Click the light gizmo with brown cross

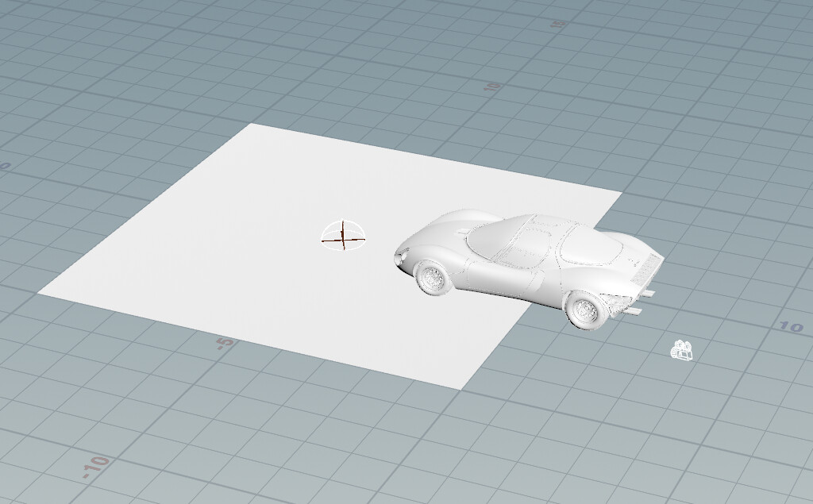(343, 236)
